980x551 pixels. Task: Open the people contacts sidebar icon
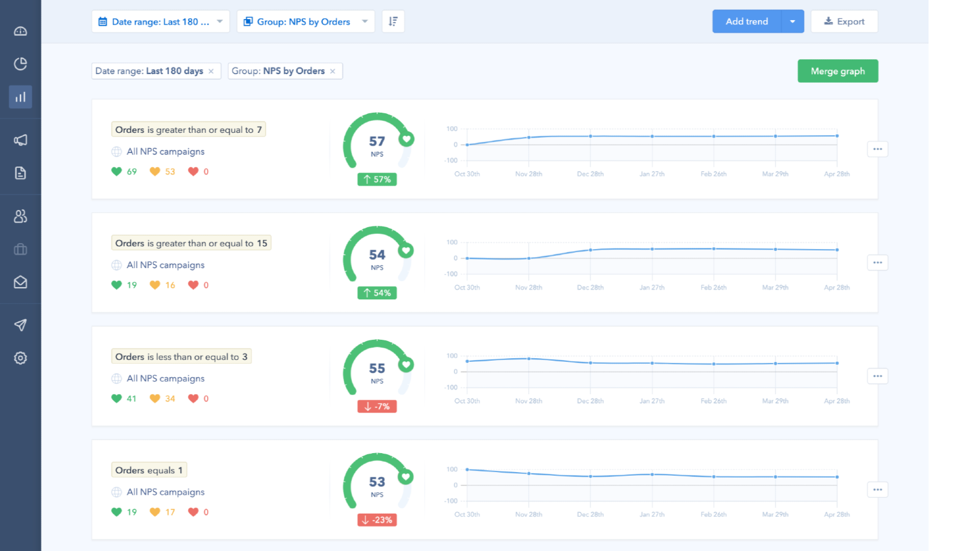20,216
